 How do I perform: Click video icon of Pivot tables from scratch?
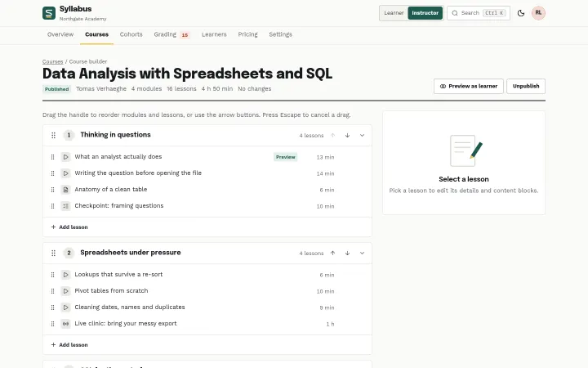65,291
